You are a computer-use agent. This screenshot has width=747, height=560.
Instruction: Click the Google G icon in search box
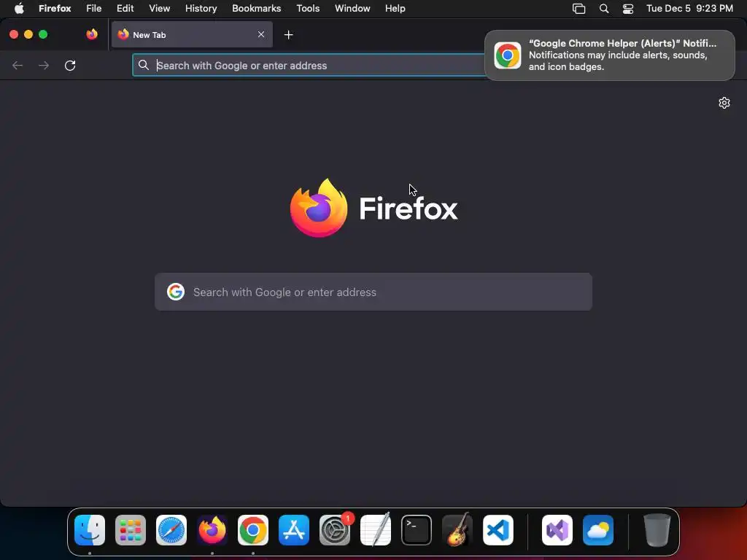[x=176, y=292]
